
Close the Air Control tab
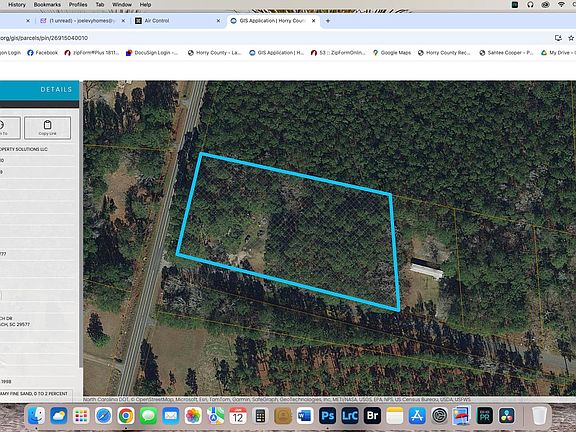coord(218,21)
